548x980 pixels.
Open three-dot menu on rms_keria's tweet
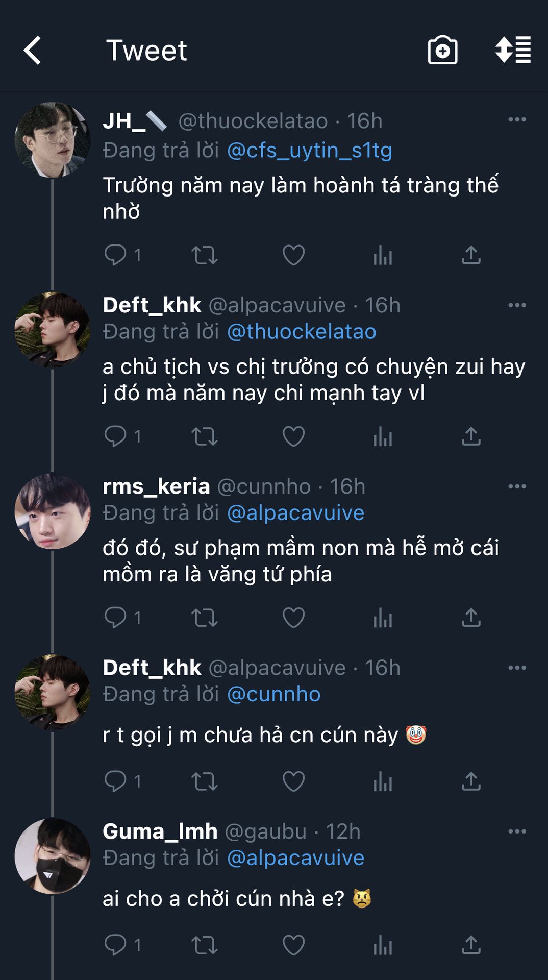[517, 486]
